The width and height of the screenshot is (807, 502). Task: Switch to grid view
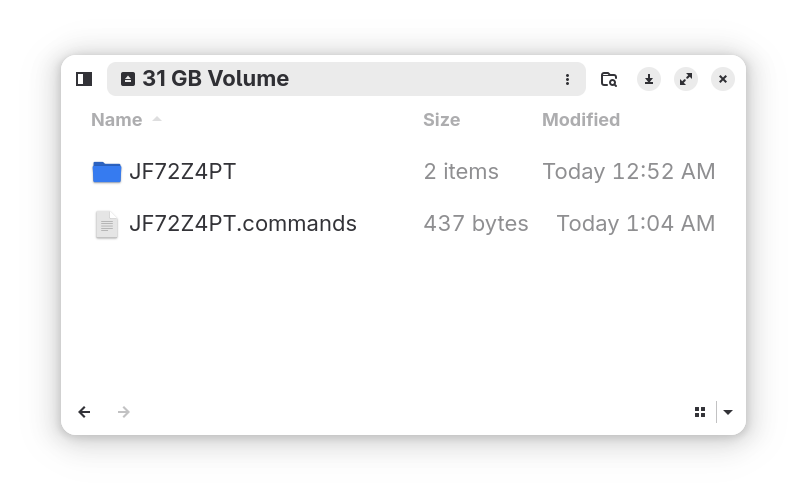(700, 412)
